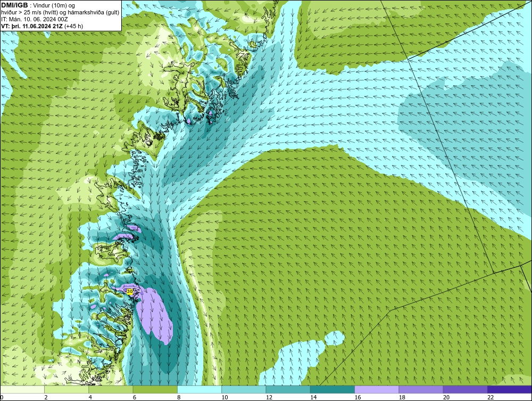This screenshot has height=401, width=532.
Task: Click the yellow 30 peak gust marker
Action: [130, 291]
